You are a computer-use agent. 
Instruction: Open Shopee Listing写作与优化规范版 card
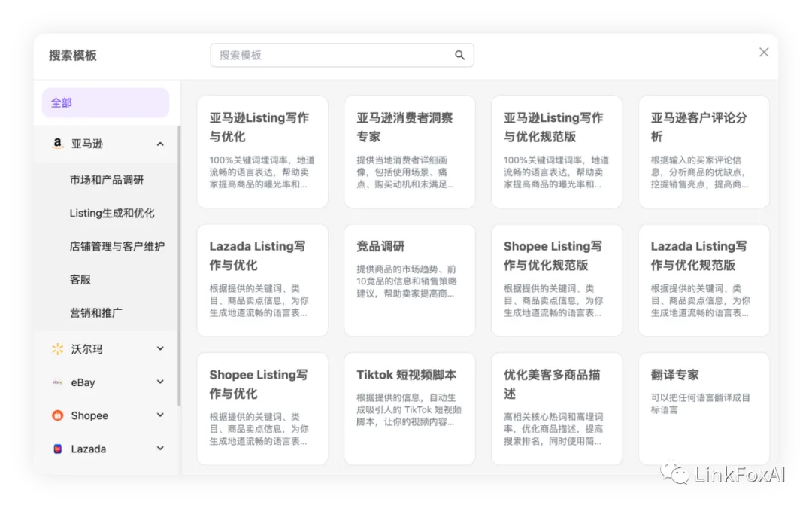pos(556,281)
